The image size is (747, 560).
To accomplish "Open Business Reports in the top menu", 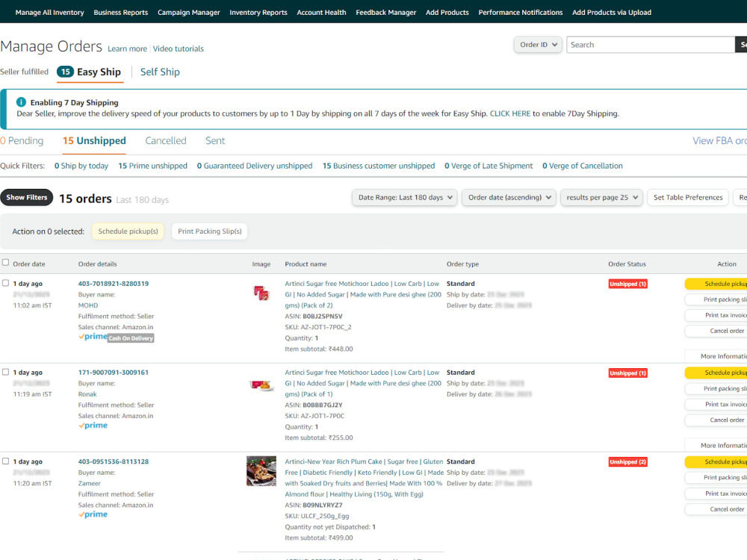I will (x=120, y=13).
